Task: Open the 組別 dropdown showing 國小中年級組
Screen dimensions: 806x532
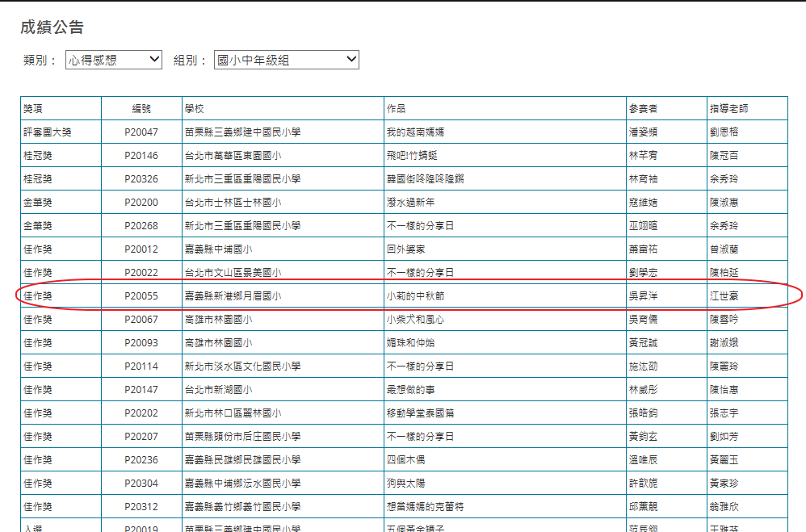Action: [x=286, y=60]
